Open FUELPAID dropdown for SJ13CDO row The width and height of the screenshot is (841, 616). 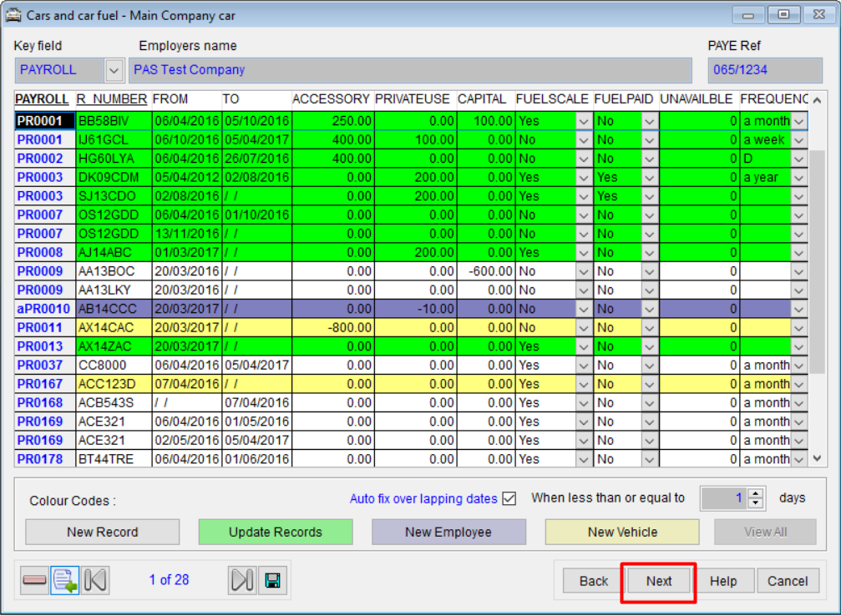(649, 196)
